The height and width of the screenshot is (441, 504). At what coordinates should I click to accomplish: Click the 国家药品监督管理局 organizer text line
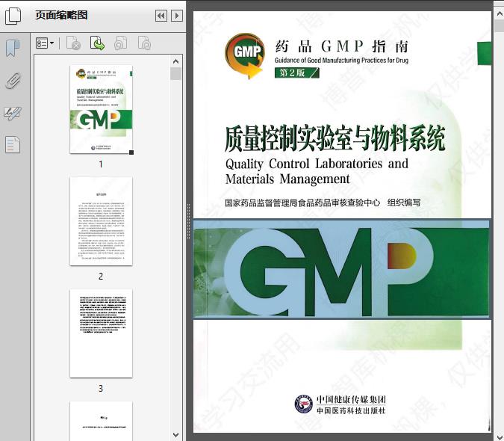tap(323, 203)
